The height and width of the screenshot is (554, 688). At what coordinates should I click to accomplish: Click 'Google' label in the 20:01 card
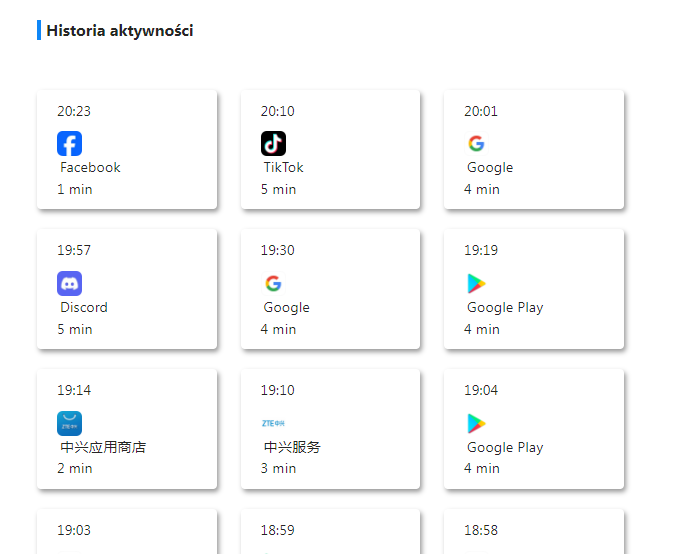click(x=490, y=168)
